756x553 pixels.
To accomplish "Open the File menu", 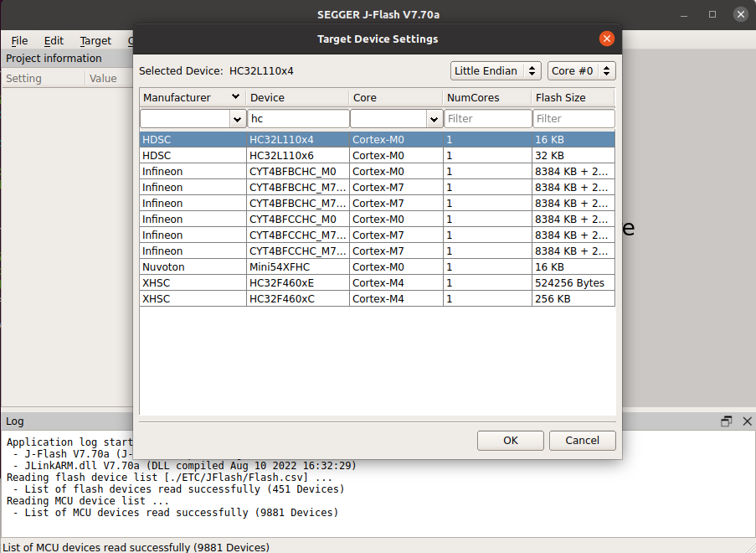I will pyautogui.click(x=19, y=41).
